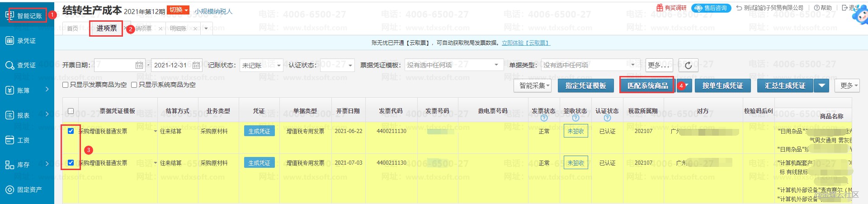Open the 单据类型 dropdown
Viewport: 868px width, 204px height.
[591, 65]
